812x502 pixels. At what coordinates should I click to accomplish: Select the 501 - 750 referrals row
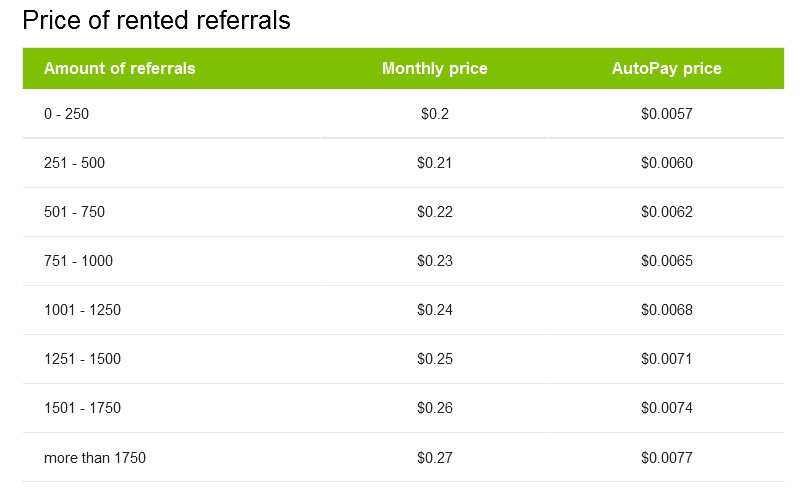click(403, 212)
